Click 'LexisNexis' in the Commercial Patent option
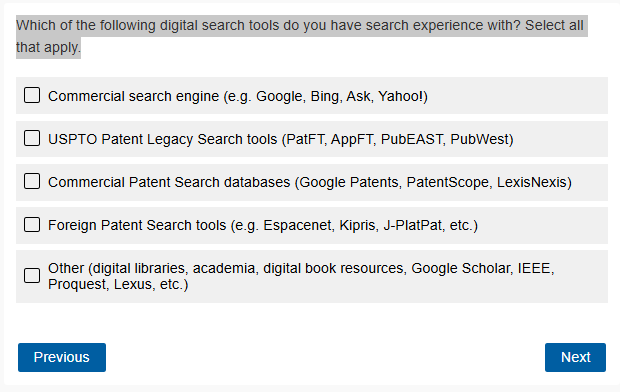Image resolution: width=620 pixels, height=392 pixels. pos(534,182)
